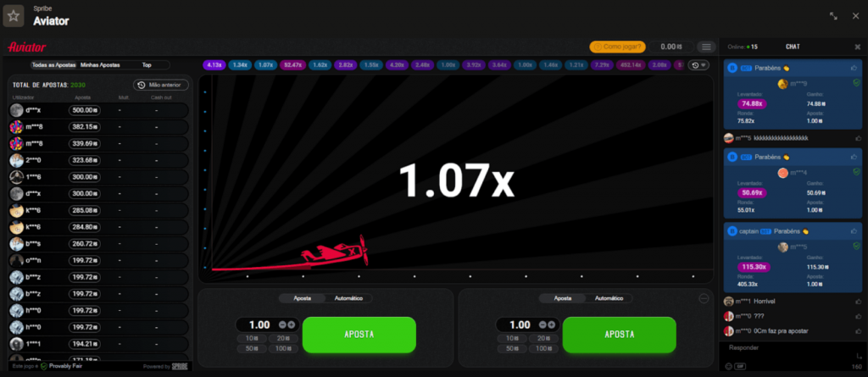Select Automático mode in first bet panel
Screen dimensions: 868x377
(x=348, y=298)
